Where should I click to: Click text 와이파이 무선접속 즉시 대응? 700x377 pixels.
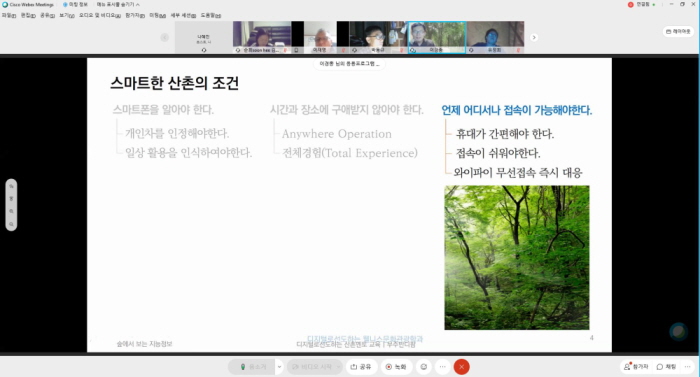pyautogui.click(x=518, y=172)
